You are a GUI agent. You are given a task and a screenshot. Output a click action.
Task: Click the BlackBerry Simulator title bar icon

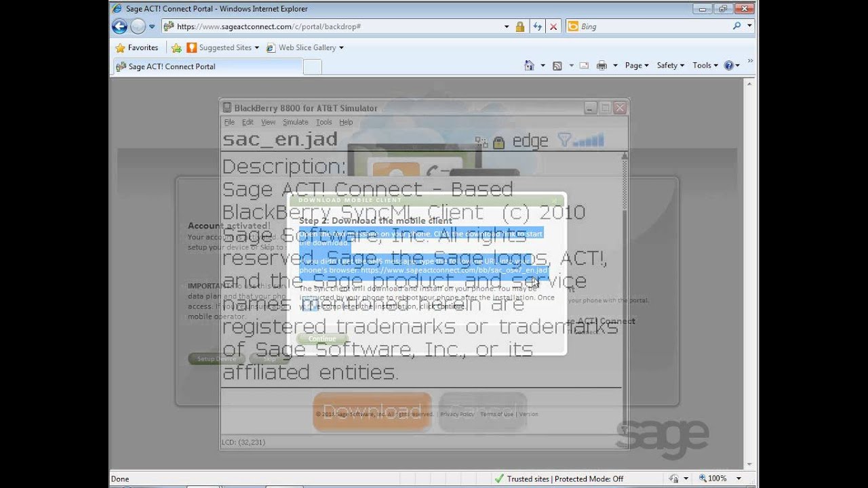(227, 108)
